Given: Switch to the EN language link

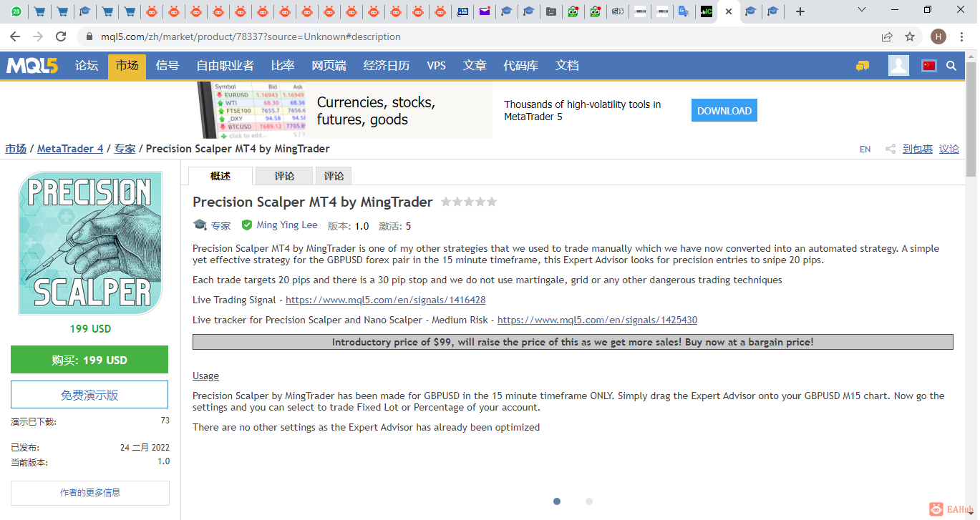Looking at the screenshot, I should [865, 149].
